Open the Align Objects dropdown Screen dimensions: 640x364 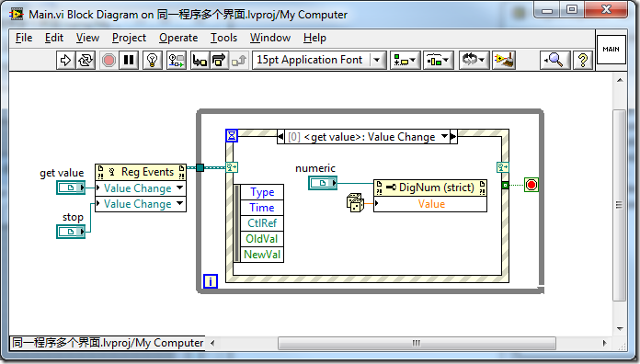coord(405,61)
